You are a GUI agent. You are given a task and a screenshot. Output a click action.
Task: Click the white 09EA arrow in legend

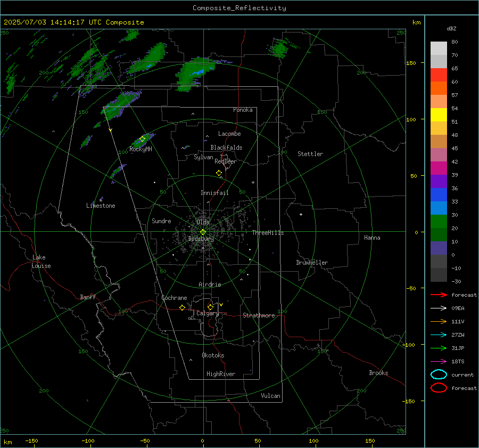[x=439, y=308]
